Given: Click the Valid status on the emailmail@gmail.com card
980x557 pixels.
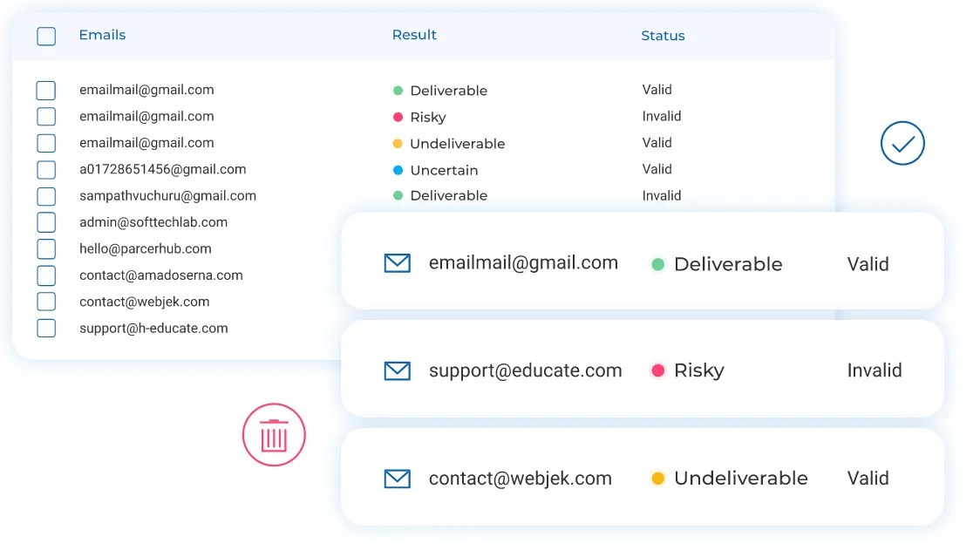Looking at the screenshot, I should (x=867, y=264).
